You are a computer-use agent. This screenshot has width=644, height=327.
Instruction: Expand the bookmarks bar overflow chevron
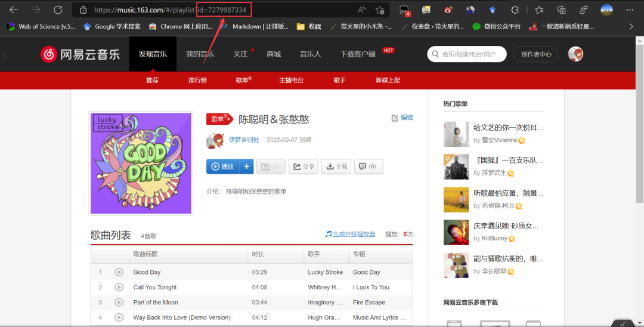631,26
